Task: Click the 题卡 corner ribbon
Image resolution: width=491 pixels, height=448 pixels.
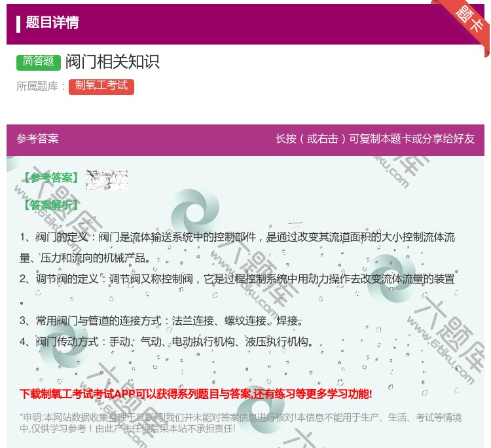Action: point(468,20)
